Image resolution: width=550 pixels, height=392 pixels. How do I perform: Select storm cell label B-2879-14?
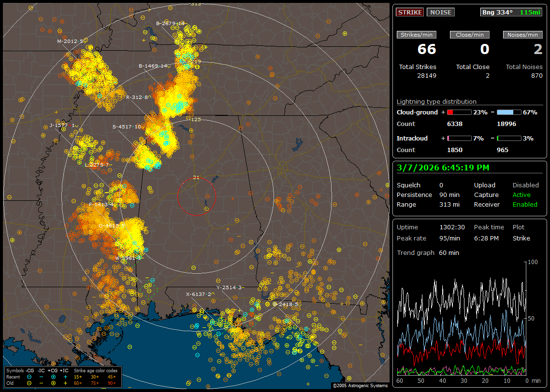170,23
